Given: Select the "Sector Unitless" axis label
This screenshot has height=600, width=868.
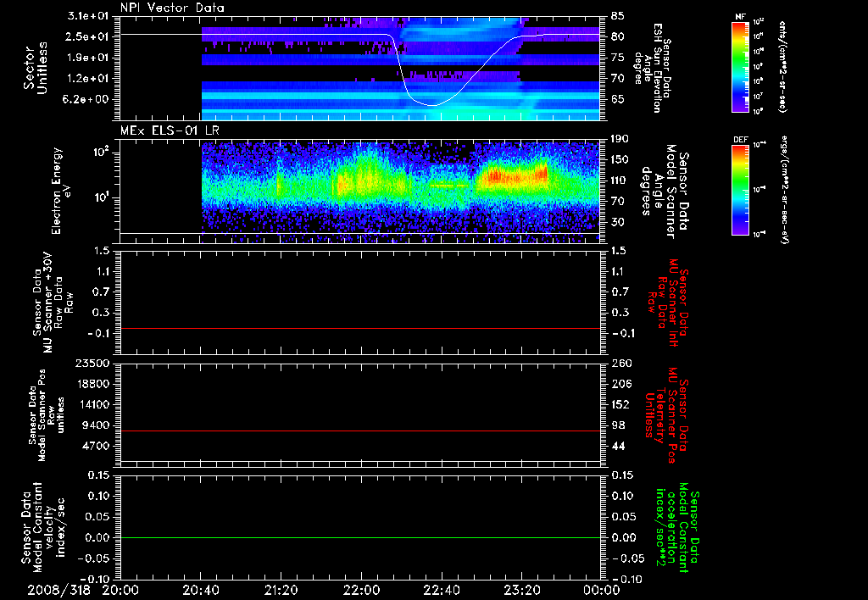Looking at the screenshot, I should [x=36, y=68].
